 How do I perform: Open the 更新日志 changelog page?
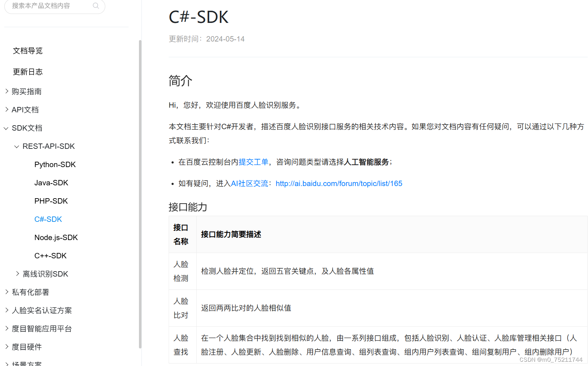coord(28,72)
